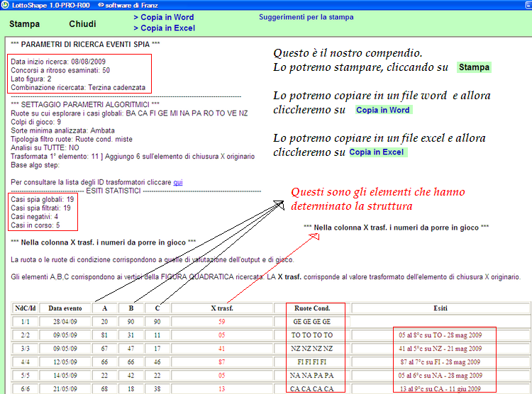
Task: Click the 'Analisi su TUTTE: NO' line
Action: pos(45,148)
